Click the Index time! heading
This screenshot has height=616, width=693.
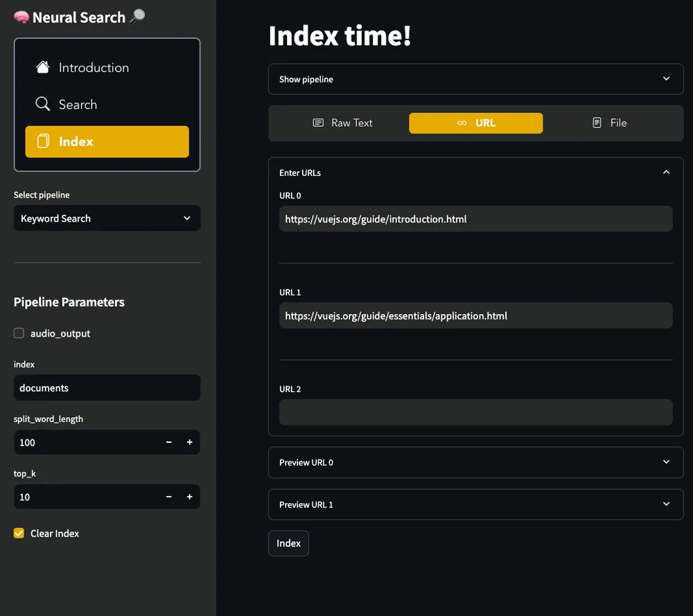pyautogui.click(x=340, y=36)
